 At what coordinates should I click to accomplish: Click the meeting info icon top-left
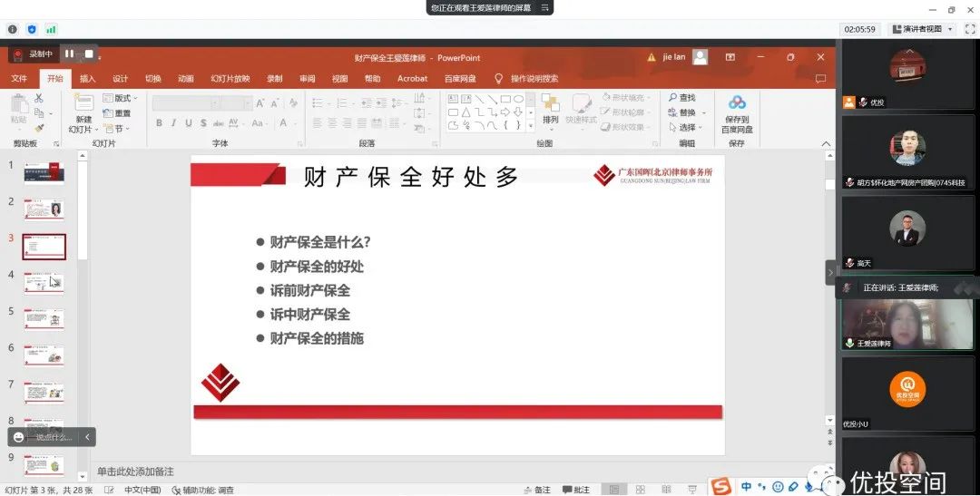click(13, 29)
